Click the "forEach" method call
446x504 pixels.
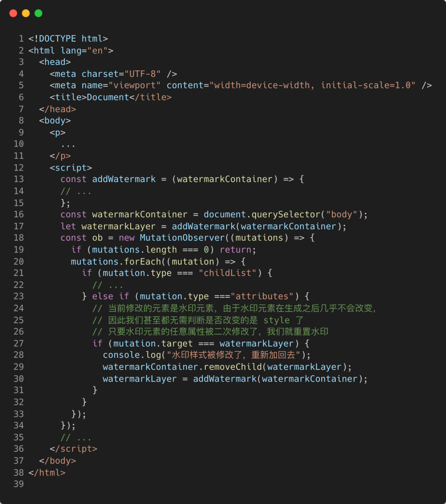coord(143,262)
